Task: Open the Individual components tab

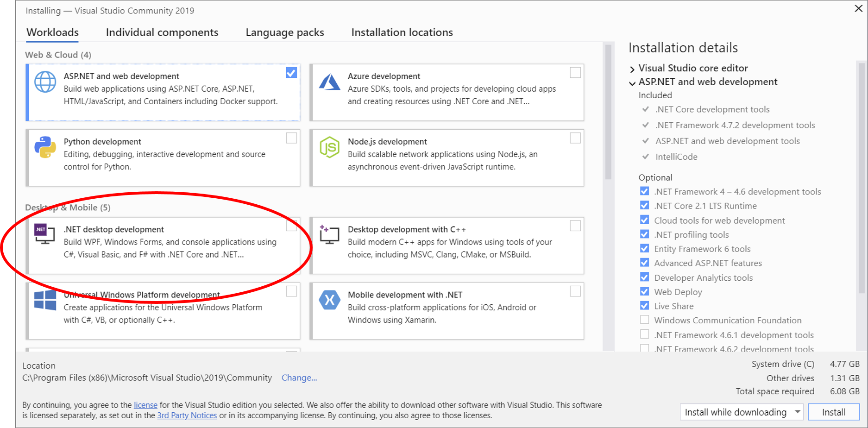Action: tap(162, 32)
